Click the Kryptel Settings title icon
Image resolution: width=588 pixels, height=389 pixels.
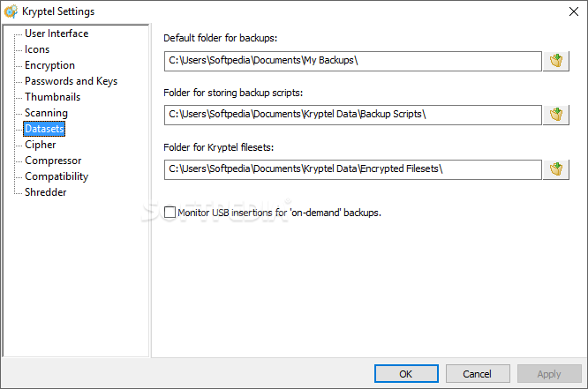coord(11,11)
